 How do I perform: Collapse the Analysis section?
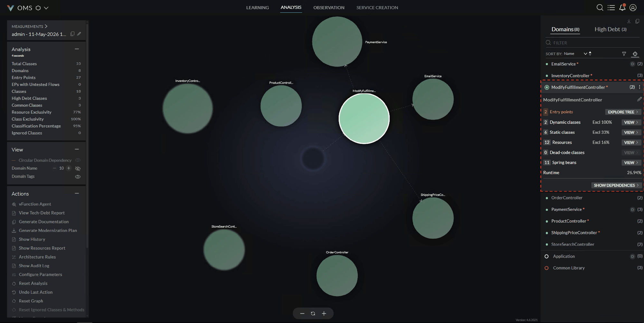77,49
